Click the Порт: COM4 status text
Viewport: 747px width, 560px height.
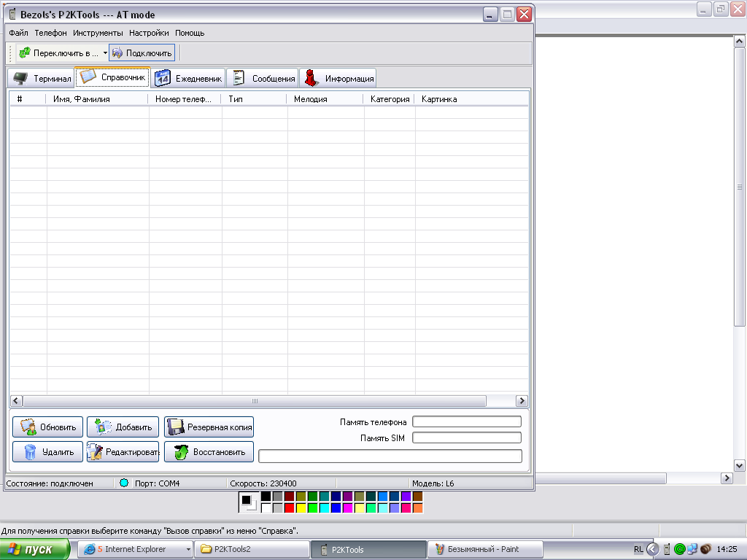pos(158,483)
